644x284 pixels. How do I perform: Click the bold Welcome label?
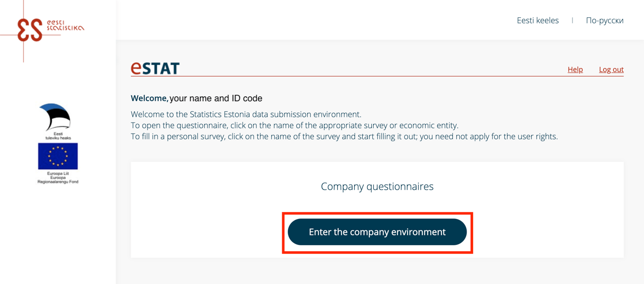coord(149,98)
